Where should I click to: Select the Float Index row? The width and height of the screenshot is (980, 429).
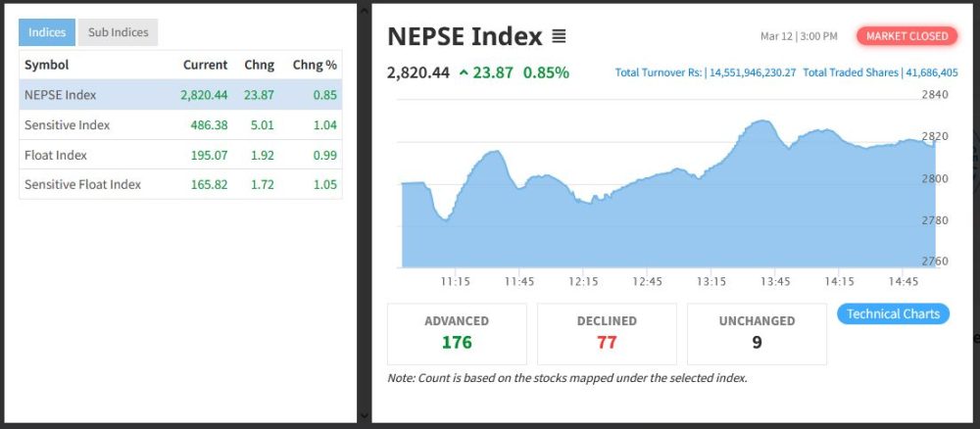180,155
